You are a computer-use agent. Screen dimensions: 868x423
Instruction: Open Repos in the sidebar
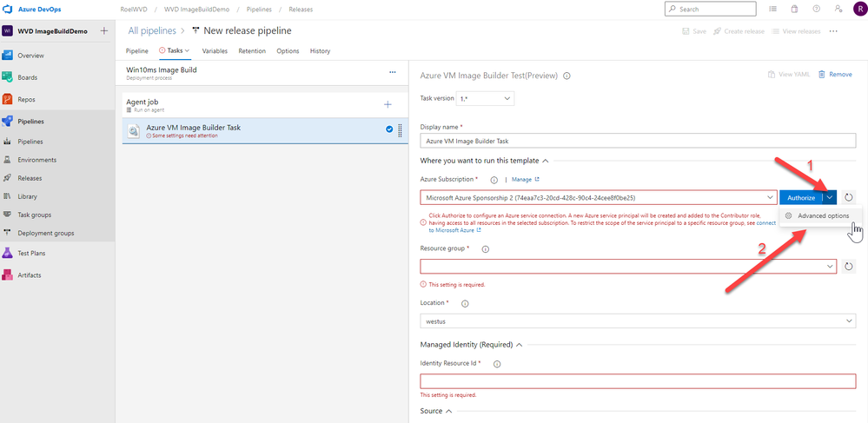(x=27, y=100)
